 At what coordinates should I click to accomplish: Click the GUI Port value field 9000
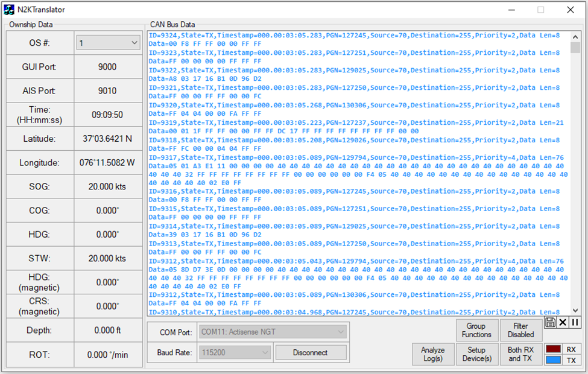[107, 67]
